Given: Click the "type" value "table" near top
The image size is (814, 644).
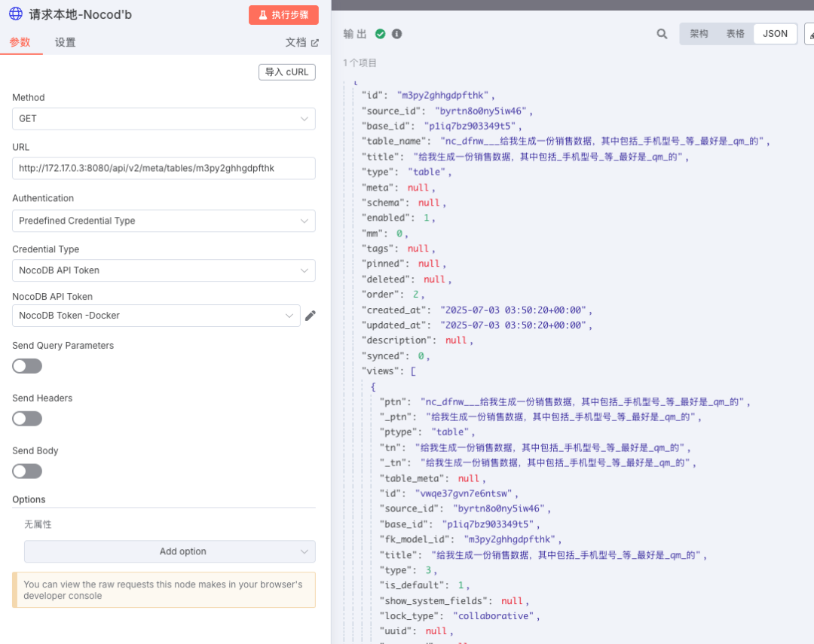Looking at the screenshot, I should pos(427,172).
